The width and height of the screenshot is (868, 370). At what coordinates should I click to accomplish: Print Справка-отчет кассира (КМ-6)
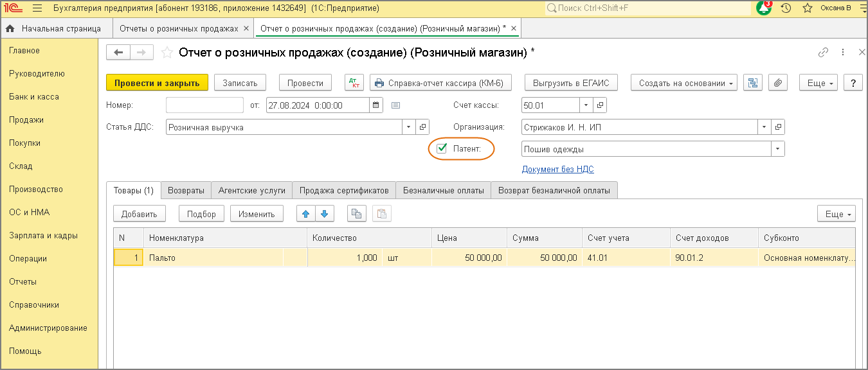(441, 83)
